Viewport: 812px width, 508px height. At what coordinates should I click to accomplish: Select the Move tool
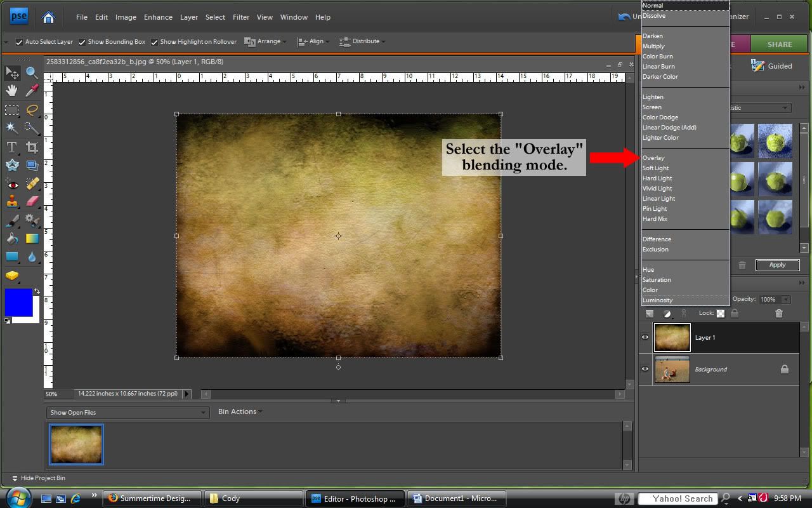click(x=12, y=73)
